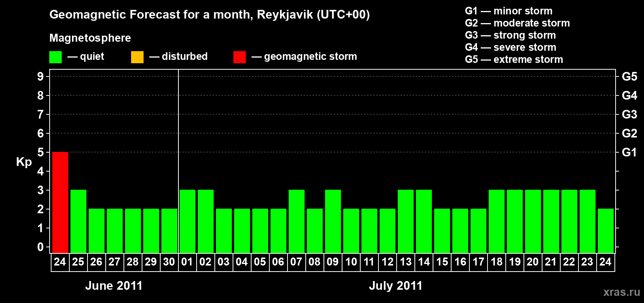This screenshot has width=644, height=303.
Task: Click the Kp axis value 5
Action: pos(41,152)
